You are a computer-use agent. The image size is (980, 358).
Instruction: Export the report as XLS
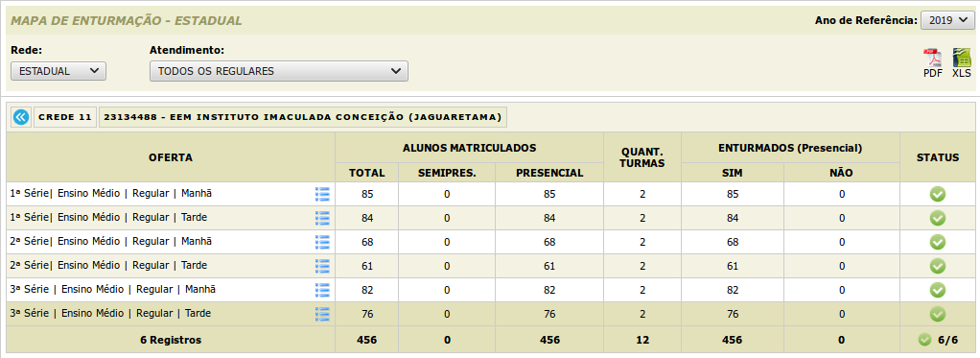point(961,62)
